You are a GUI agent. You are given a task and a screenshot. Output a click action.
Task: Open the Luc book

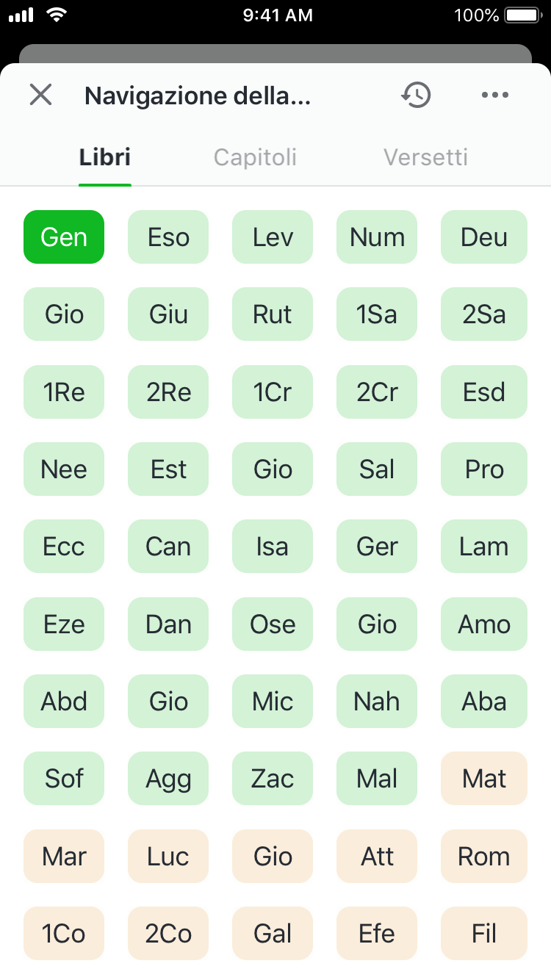[x=168, y=857]
